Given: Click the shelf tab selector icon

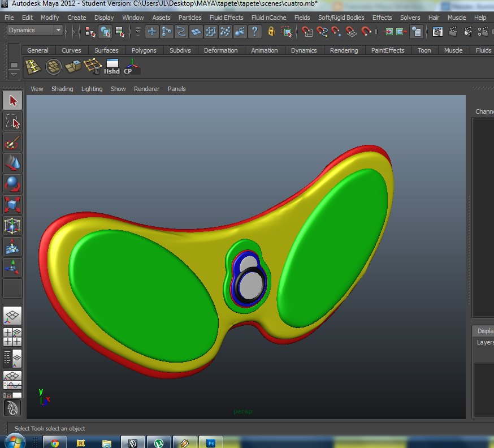Looking at the screenshot, I should click(x=14, y=65).
